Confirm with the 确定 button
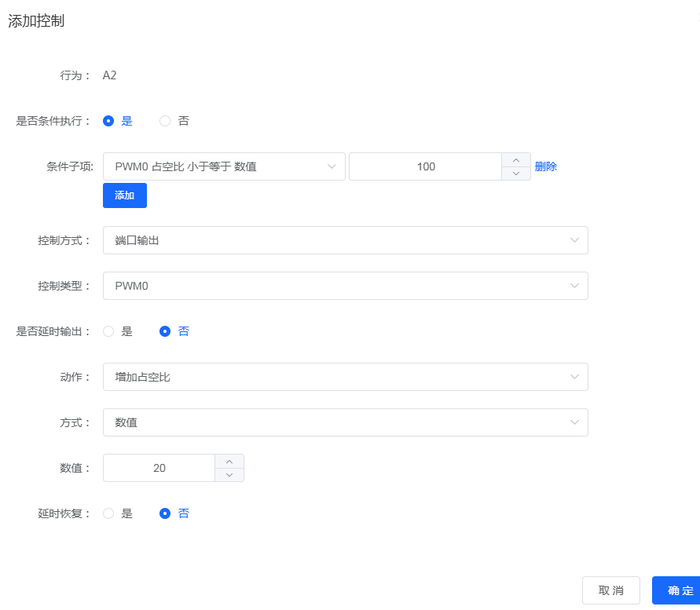 pyautogui.click(x=676, y=590)
